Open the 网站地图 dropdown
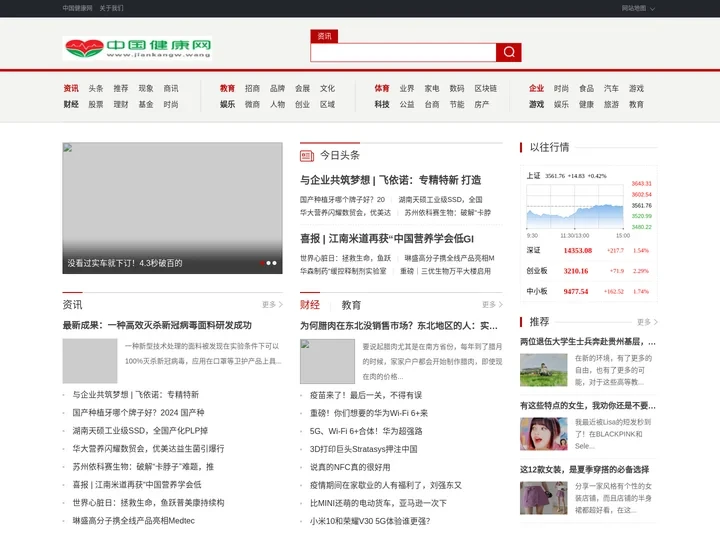This screenshot has width=720, height=540. click(638, 8)
